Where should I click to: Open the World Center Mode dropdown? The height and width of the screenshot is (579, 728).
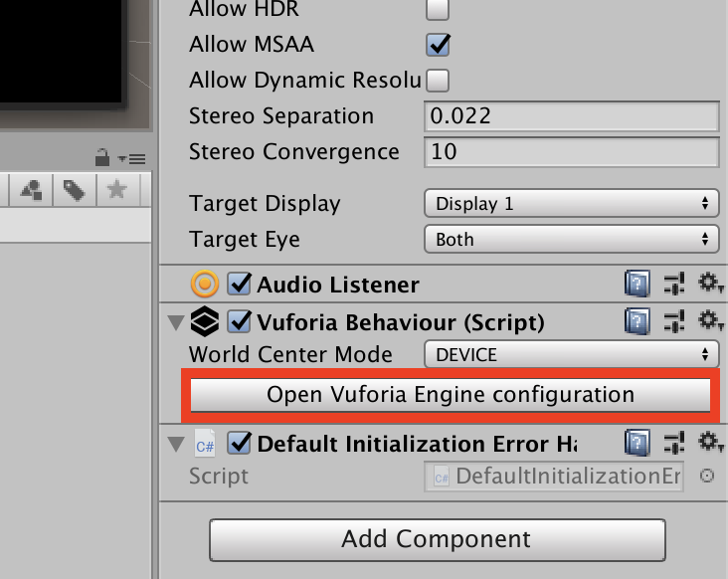point(571,355)
